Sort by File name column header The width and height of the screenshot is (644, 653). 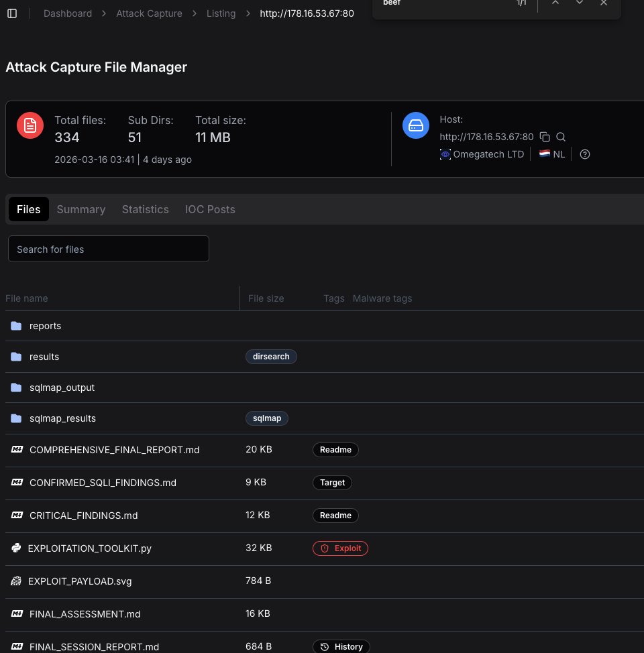(27, 298)
